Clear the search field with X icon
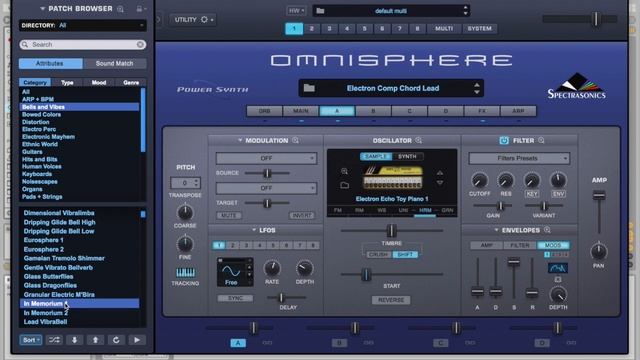The image size is (640, 360). [140, 44]
